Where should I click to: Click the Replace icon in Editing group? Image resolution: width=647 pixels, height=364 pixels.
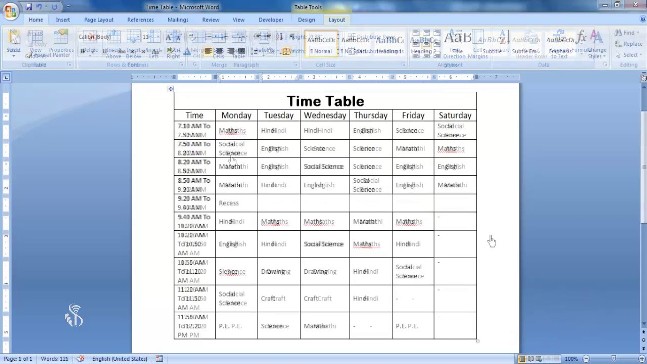coord(618,44)
